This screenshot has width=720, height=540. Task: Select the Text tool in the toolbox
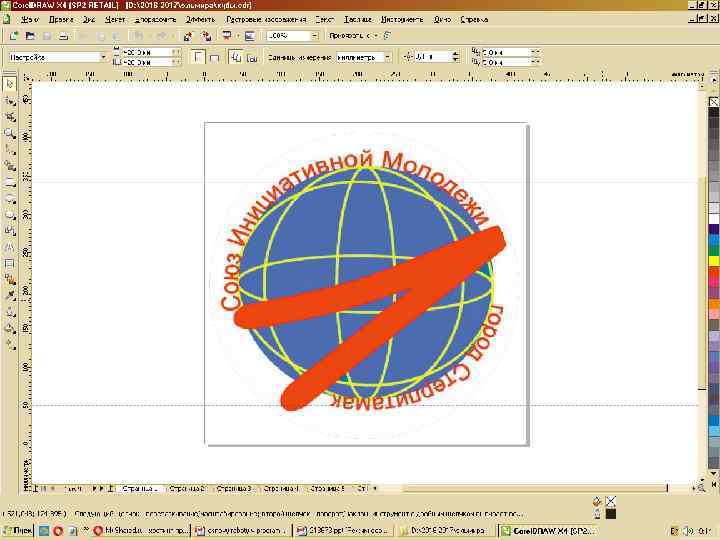[10, 247]
